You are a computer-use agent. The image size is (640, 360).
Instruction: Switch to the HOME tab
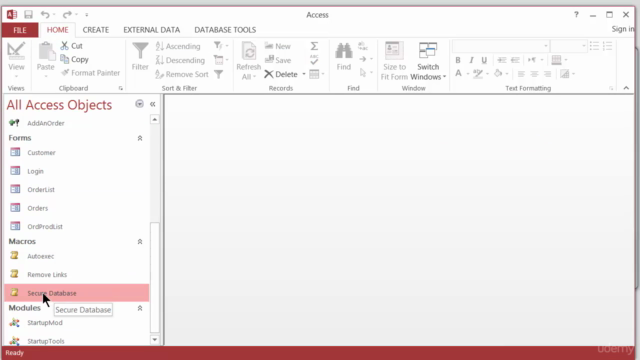[x=58, y=30]
